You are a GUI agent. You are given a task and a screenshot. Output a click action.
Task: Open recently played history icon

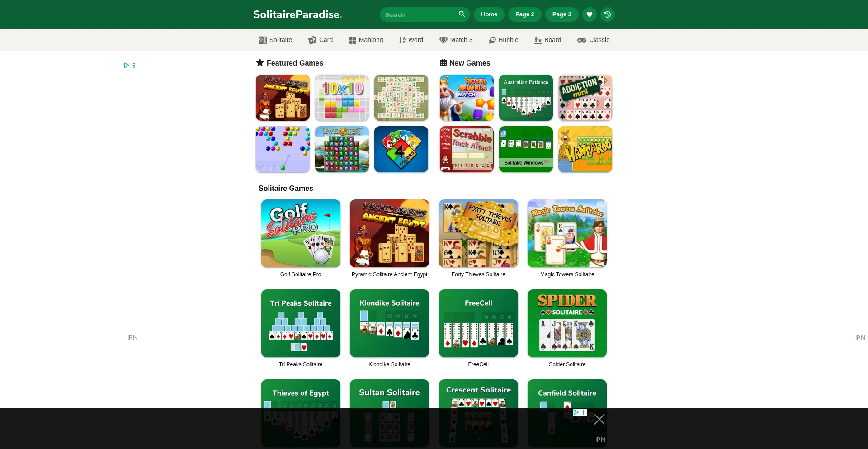click(608, 14)
